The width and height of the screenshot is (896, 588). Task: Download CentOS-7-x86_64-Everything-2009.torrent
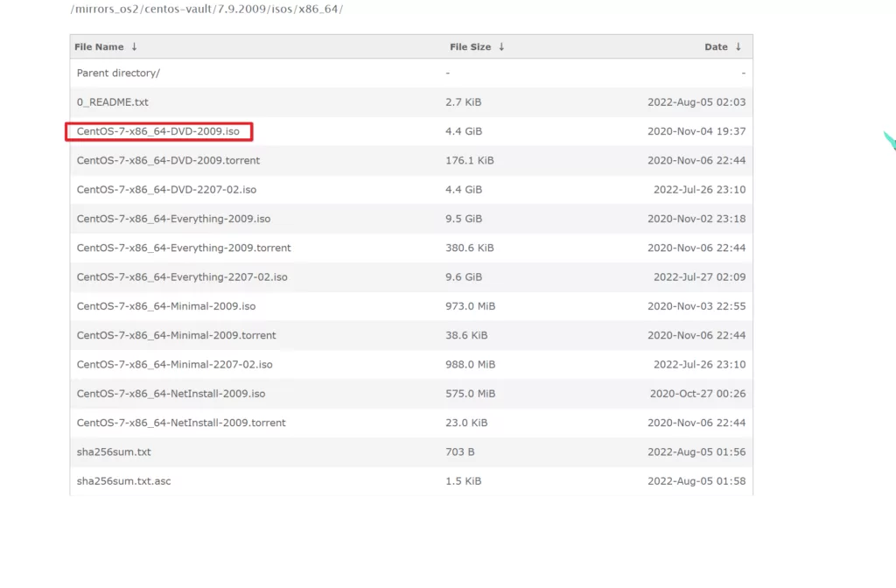[184, 248]
